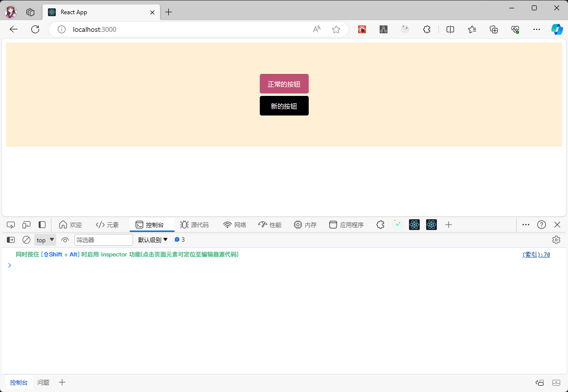This screenshot has width=568, height=392.
Task: Click the 正常的按钮 button
Action: (284, 84)
